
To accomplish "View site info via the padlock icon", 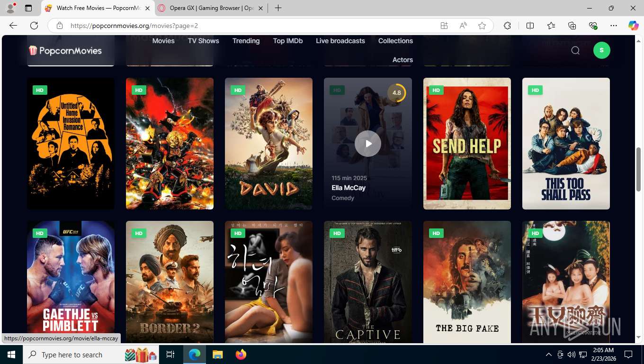I will tap(59, 26).
